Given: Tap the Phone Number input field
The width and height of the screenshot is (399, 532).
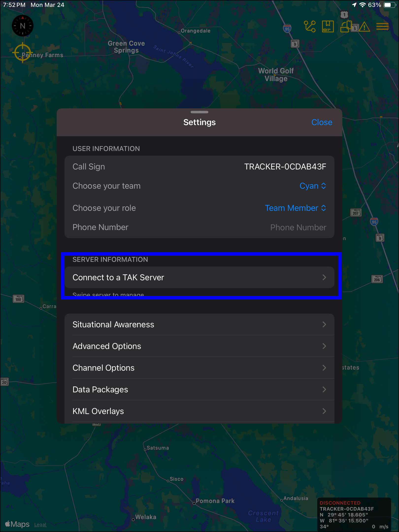Looking at the screenshot, I should pos(298,227).
